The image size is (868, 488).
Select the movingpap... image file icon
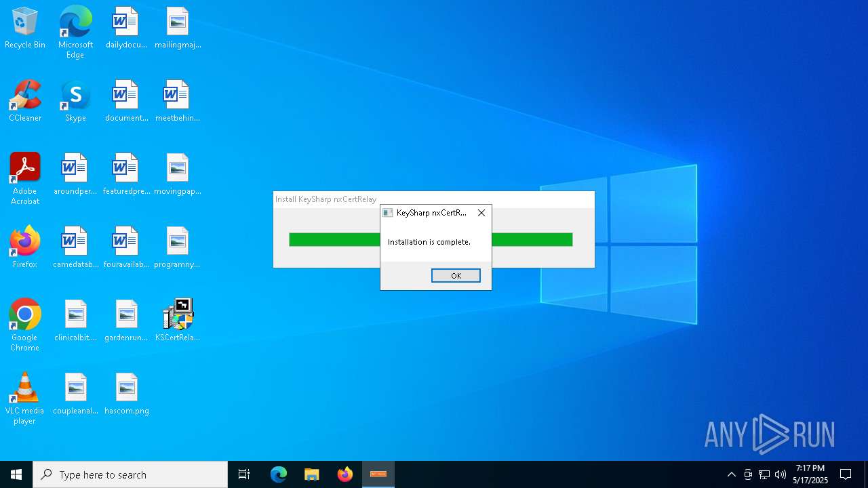click(x=178, y=175)
